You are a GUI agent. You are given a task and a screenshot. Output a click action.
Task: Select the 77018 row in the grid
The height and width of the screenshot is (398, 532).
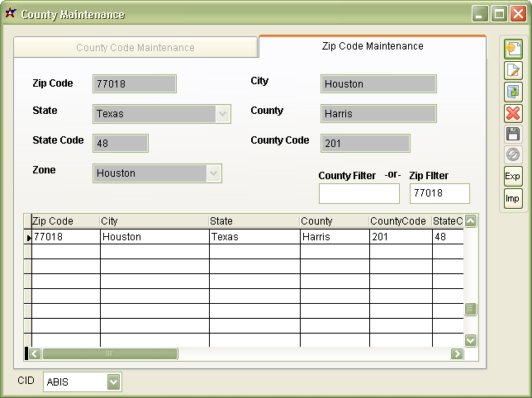[x=64, y=237]
